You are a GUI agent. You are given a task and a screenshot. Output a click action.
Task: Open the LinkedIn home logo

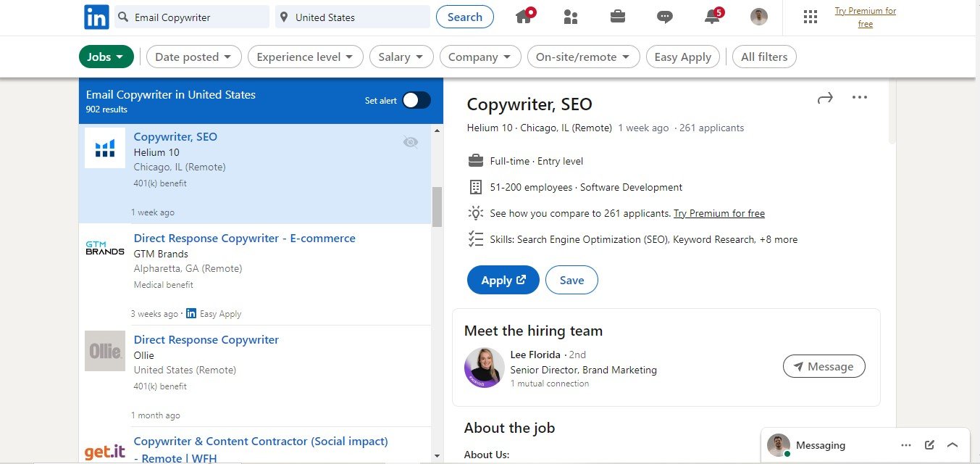pyautogui.click(x=96, y=17)
